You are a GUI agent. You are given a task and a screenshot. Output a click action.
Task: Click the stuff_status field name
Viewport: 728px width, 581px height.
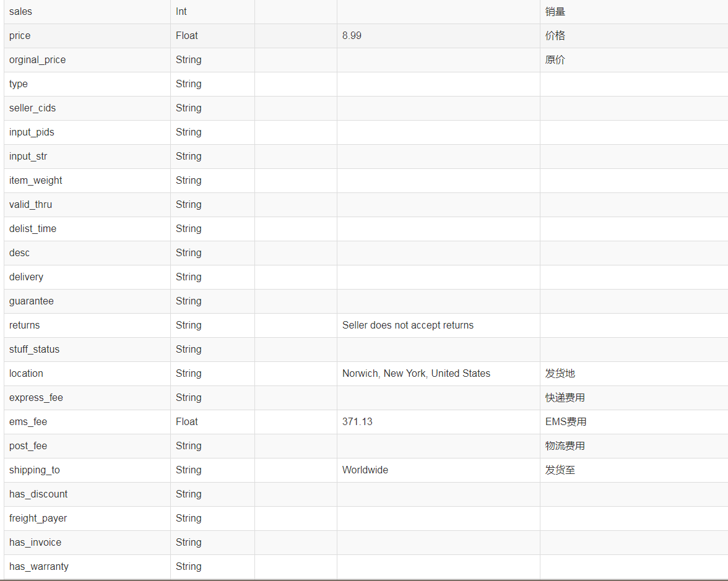pos(34,349)
